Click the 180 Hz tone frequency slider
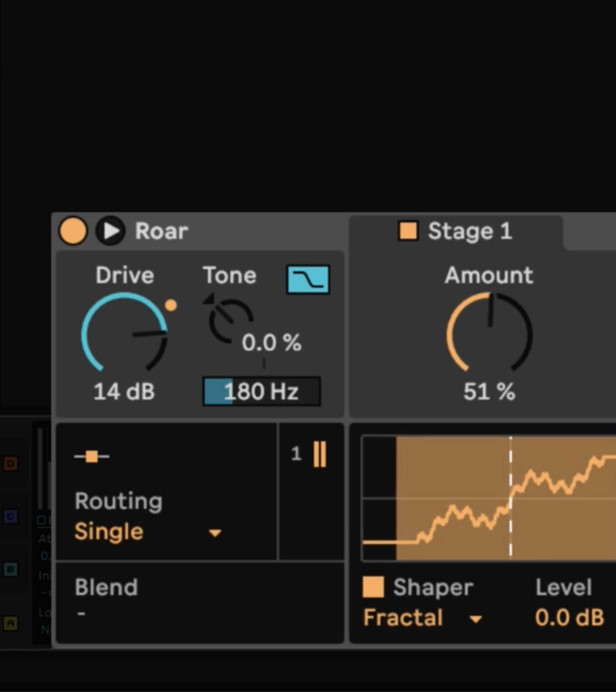 [x=261, y=391]
